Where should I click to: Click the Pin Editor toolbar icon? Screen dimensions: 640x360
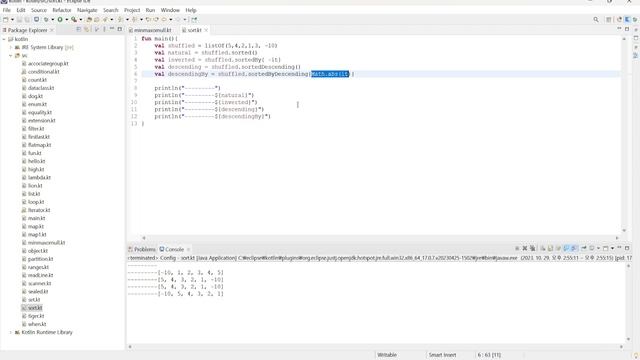(x=194, y=20)
